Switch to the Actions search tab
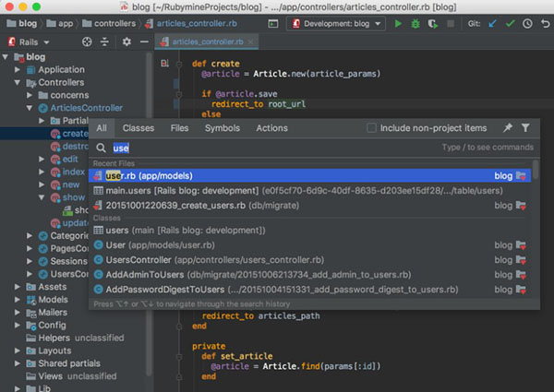 [x=271, y=127]
